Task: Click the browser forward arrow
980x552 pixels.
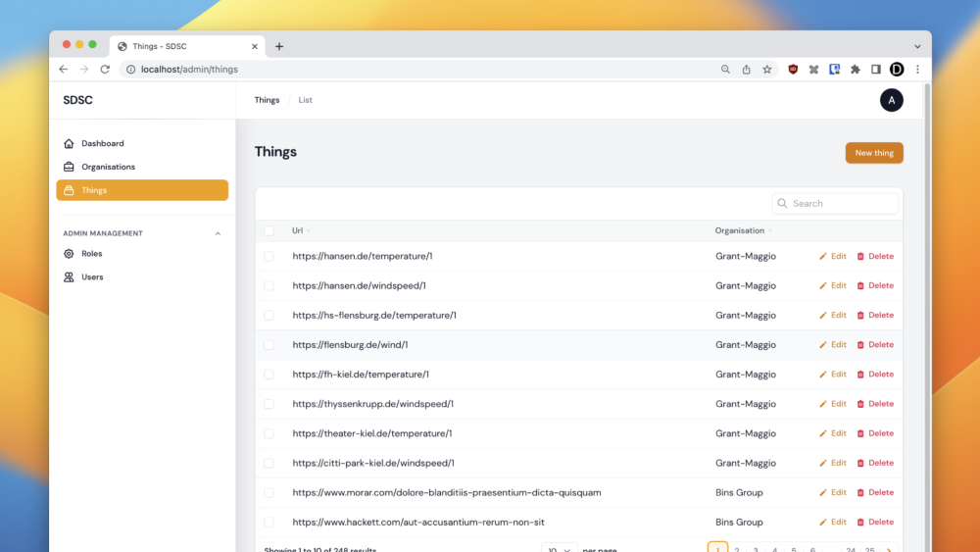Action: click(83, 70)
